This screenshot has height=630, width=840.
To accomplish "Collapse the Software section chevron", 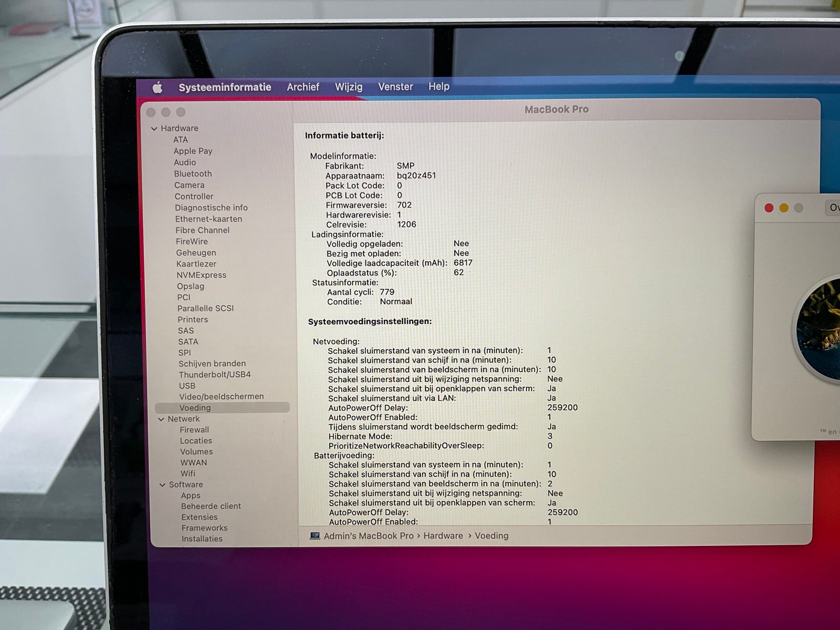I will [x=163, y=485].
